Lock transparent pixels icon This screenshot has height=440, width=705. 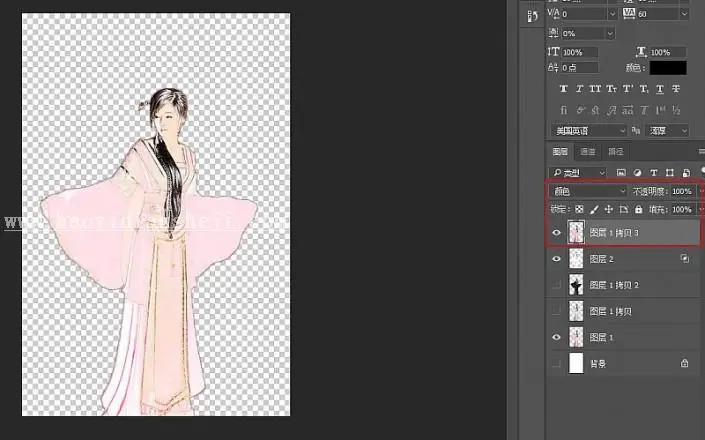coord(579,209)
